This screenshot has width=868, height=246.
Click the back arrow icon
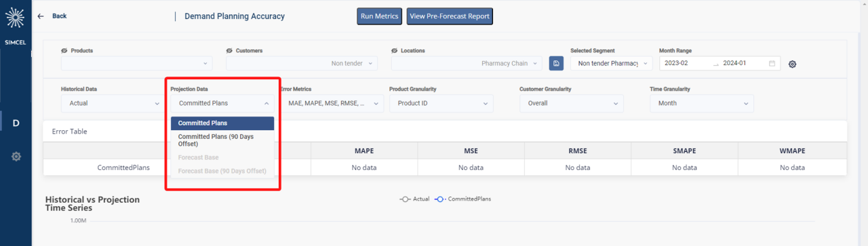tap(41, 16)
